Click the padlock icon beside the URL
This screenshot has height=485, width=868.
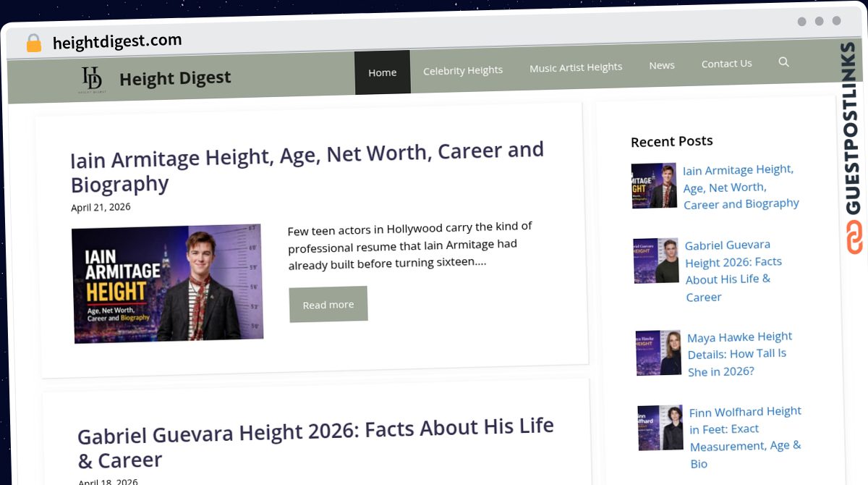[34, 43]
